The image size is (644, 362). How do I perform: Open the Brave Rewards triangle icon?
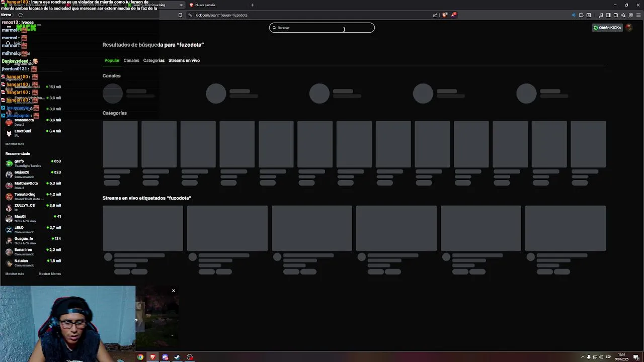[x=453, y=15]
